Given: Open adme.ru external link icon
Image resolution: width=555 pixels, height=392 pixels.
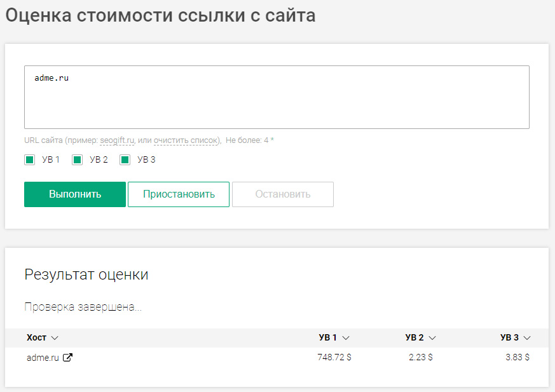Looking at the screenshot, I should coord(67,357).
